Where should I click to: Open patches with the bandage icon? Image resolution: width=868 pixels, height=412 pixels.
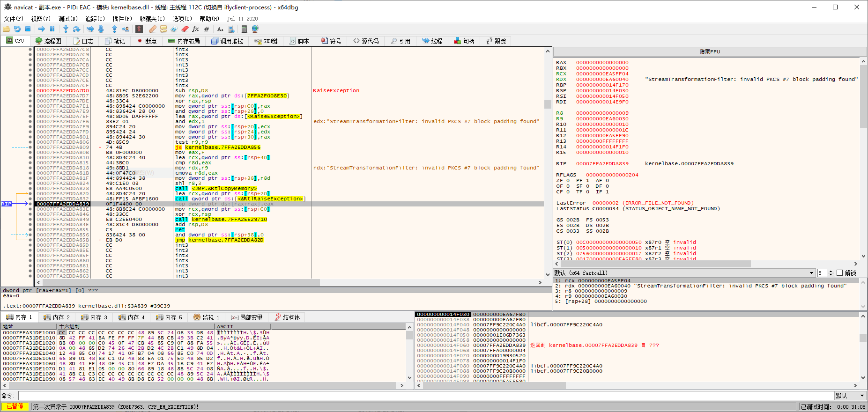pos(153,29)
